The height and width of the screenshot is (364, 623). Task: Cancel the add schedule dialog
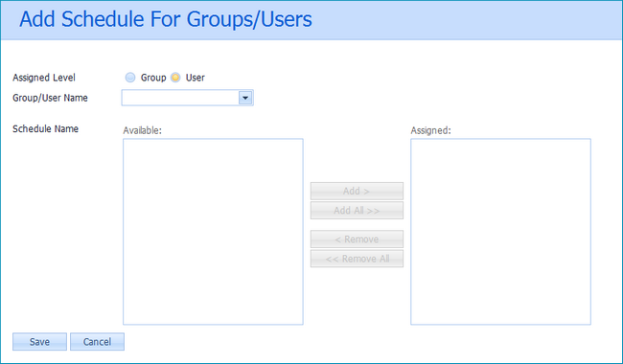pos(98,342)
